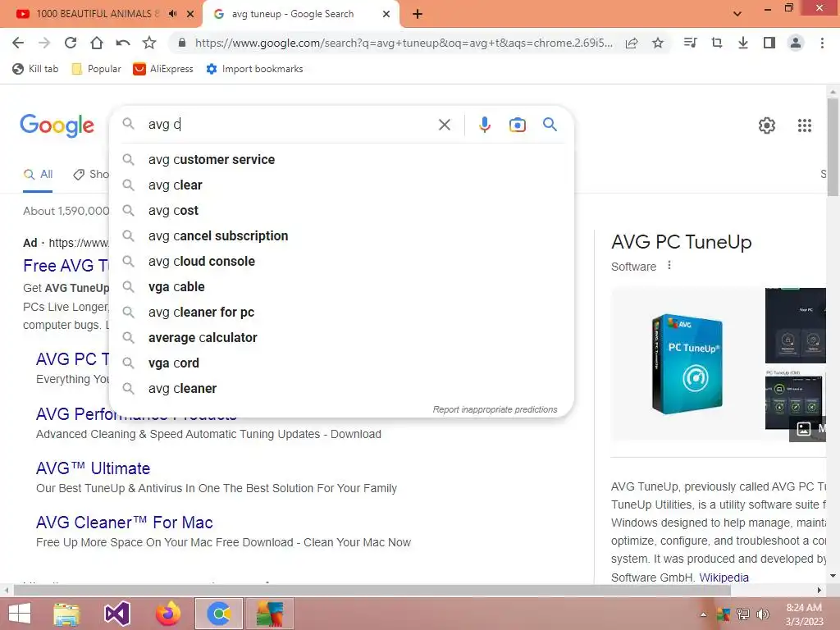This screenshot has height=630, width=840.
Task: Choose suggestion vga cable
Action: point(341,286)
